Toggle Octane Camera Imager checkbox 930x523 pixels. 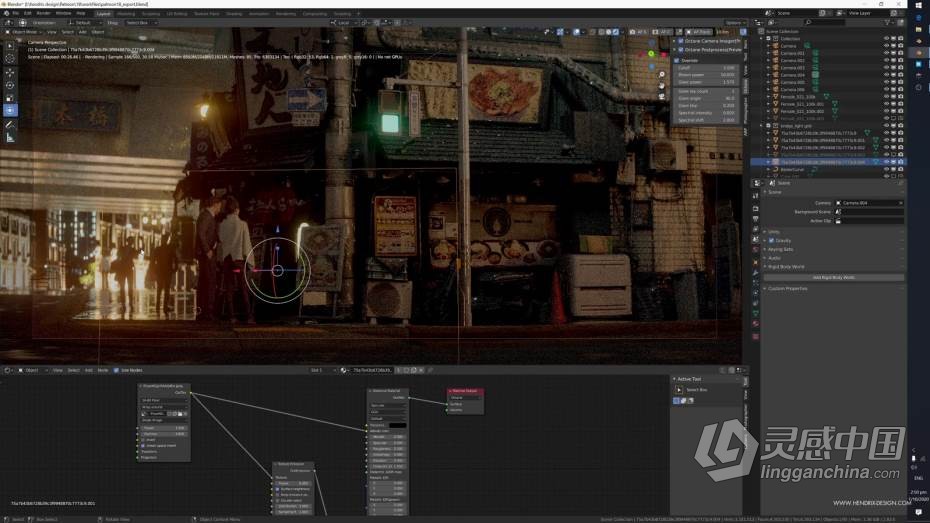pos(680,42)
